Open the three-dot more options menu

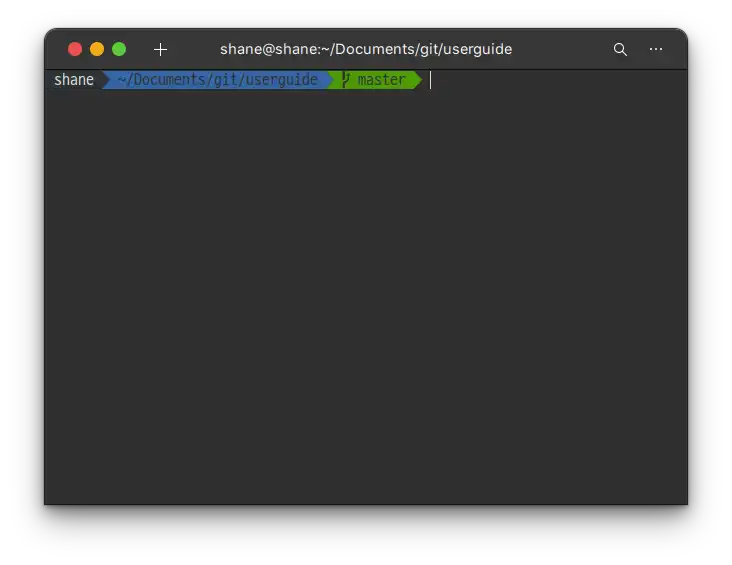pyautogui.click(x=656, y=49)
